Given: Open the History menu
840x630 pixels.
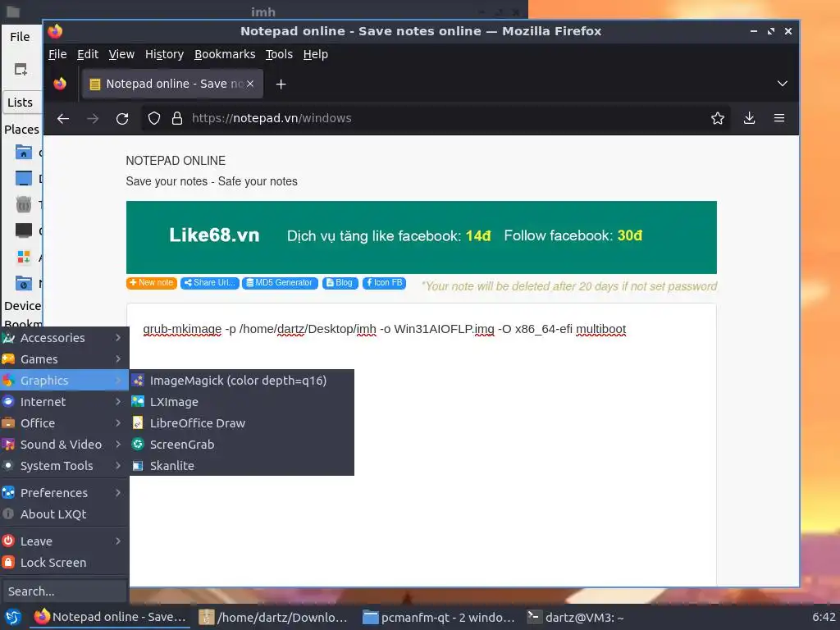Looking at the screenshot, I should (x=164, y=55).
